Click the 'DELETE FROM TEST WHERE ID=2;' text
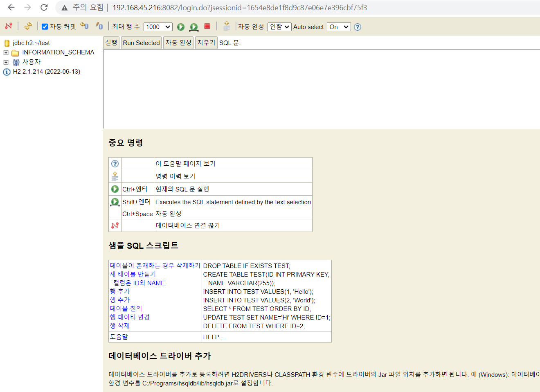The width and height of the screenshot is (540, 392). tap(254, 326)
